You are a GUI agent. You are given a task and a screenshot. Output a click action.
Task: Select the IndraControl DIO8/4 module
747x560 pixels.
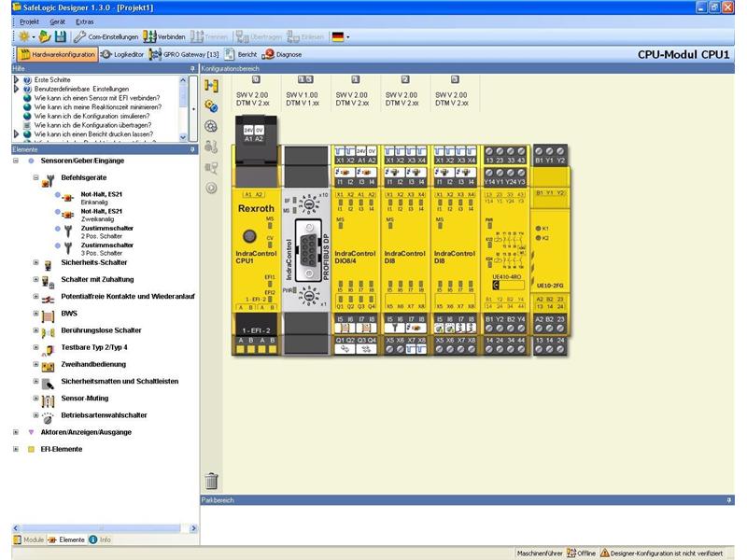tap(356, 250)
